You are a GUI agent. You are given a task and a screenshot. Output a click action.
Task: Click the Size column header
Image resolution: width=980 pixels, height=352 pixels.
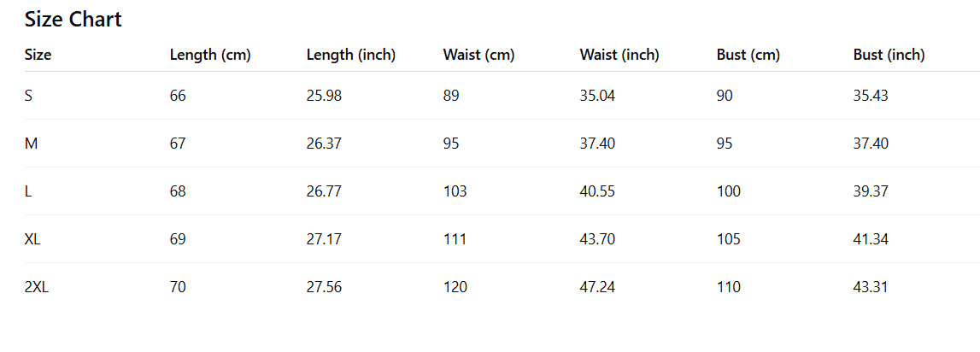(38, 55)
